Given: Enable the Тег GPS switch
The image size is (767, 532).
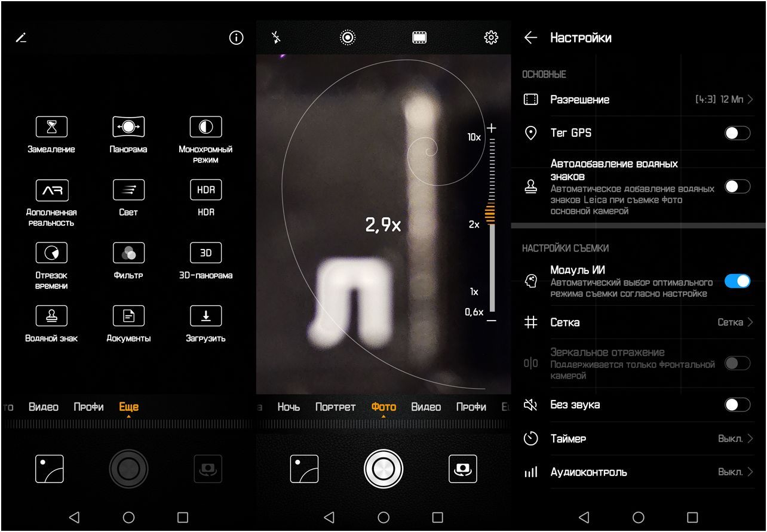Looking at the screenshot, I should pyautogui.click(x=737, y=133).
